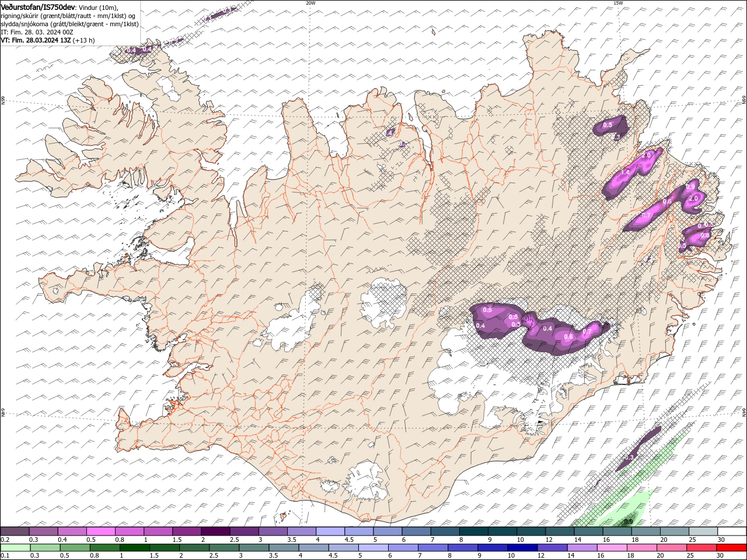The width and height of the screenshot is (747, 560).
Task: Click the '0.9' value in green rain area offshore
Action: pyautogui.click(x=629, y=521)
